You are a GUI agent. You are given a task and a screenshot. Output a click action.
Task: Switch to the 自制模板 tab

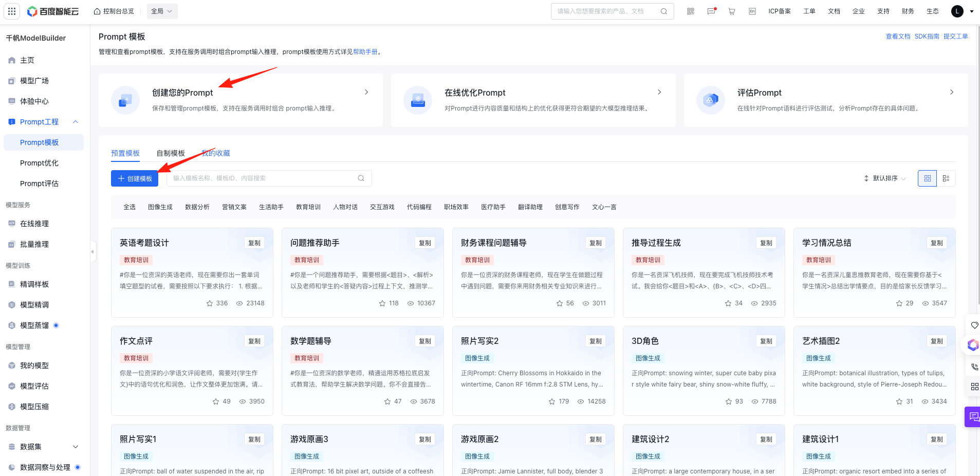coord(171,153)
